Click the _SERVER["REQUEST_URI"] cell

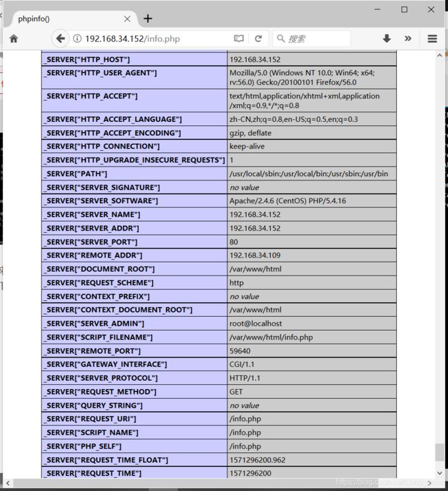click(134, 419)
